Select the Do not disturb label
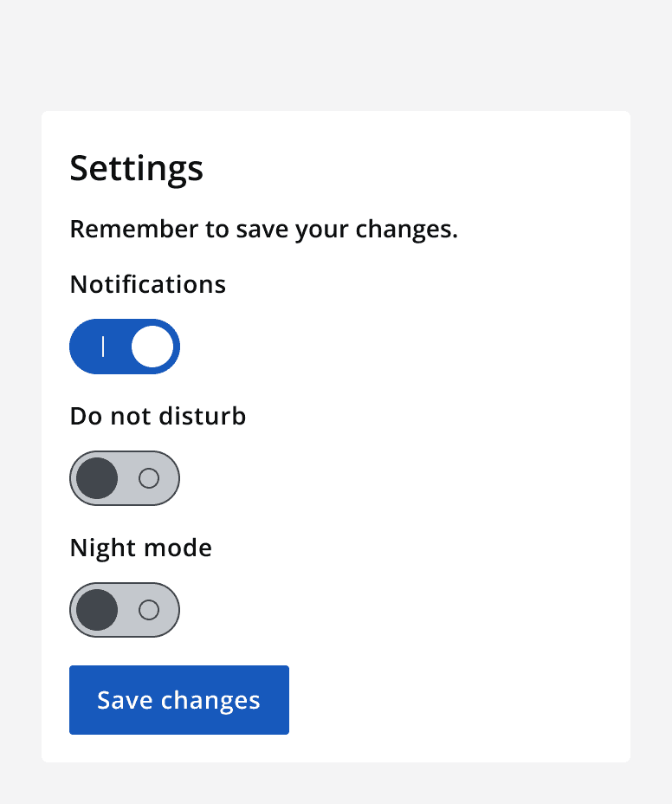Screen dimensions: 672x804 [x=158, y=416]
